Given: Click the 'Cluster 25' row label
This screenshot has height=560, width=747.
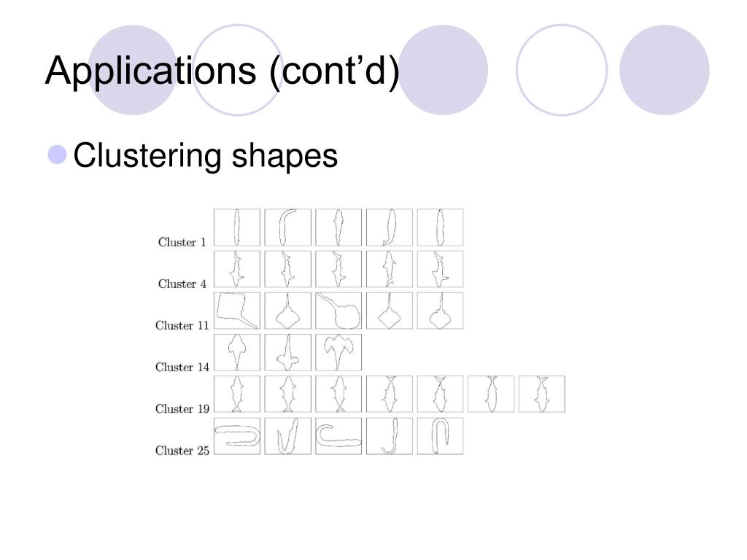Looking at the screenshot, I should point(182,451).
